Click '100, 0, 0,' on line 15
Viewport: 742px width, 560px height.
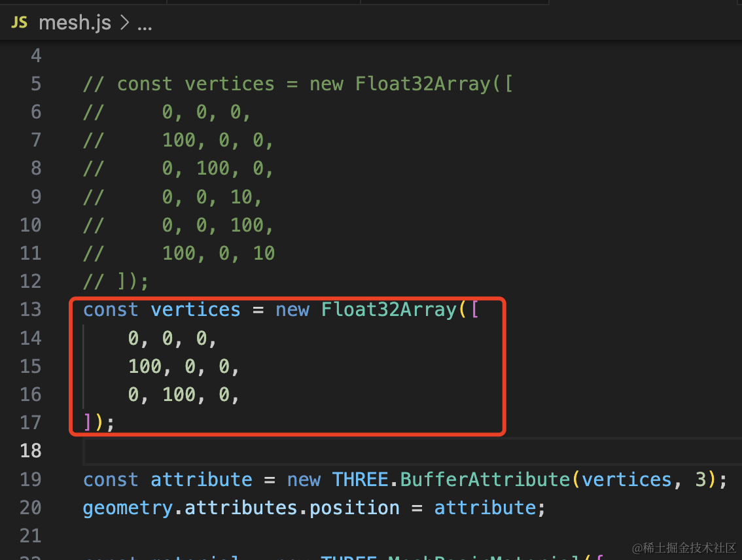pos(184,366)
